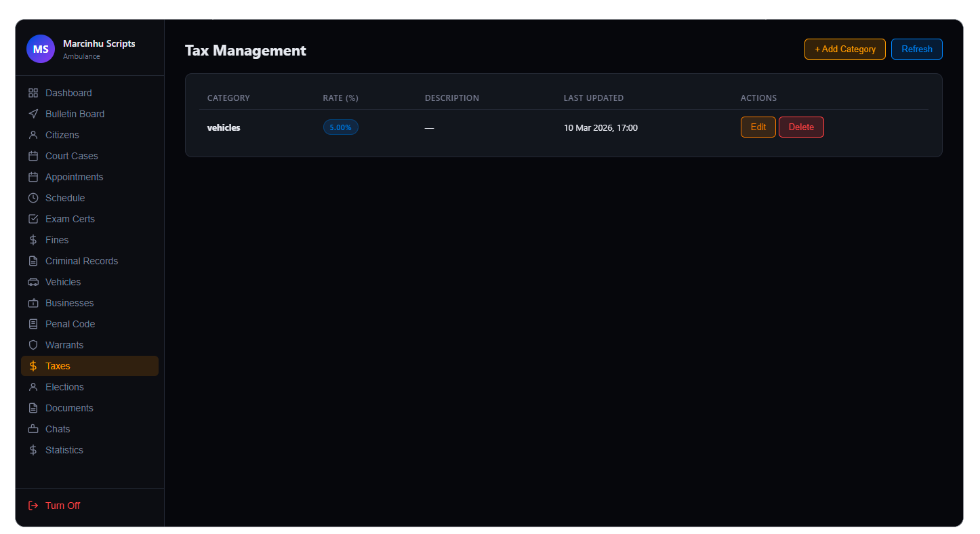Click the Turn Off logout icon
The image size is (980, 534).
pos(33,506)
